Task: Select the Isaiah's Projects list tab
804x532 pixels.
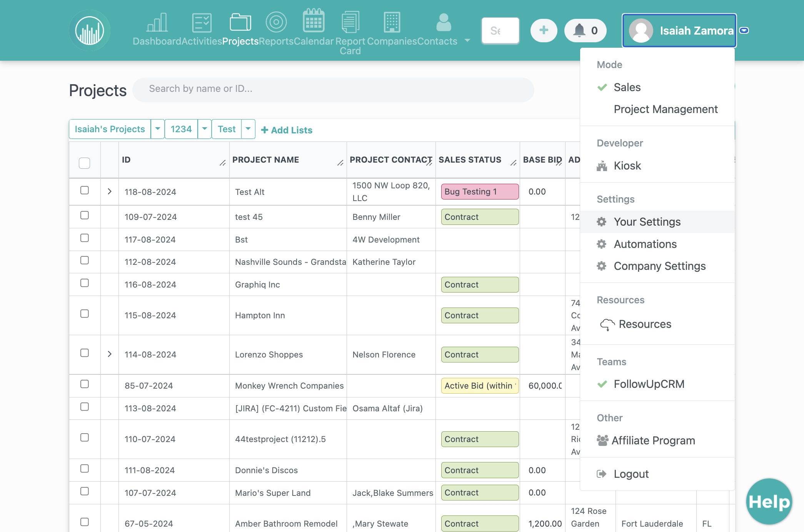Action: [110, 129]
